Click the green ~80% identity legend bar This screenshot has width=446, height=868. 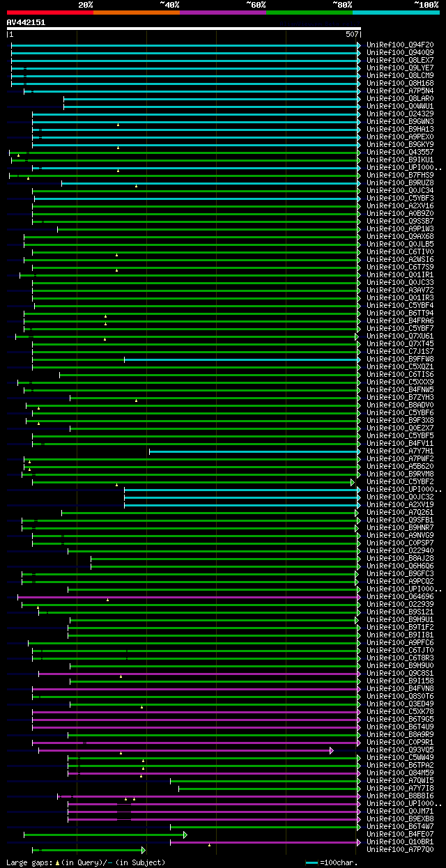coord(309,12)
